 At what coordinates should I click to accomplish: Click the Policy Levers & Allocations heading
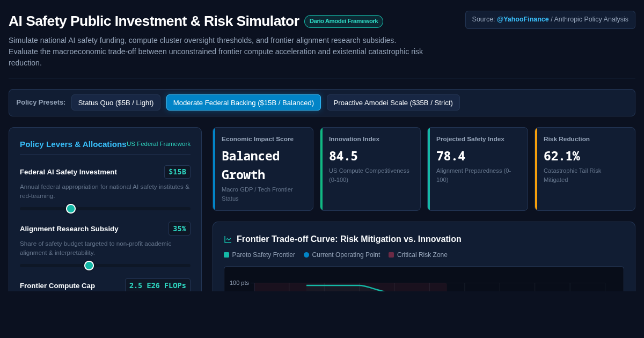tap(73, 144)
